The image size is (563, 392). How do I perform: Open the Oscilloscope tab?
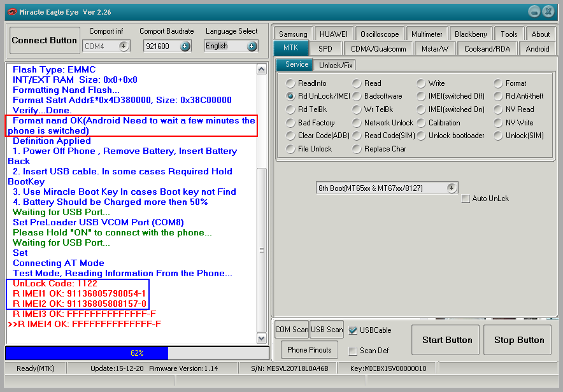(x=380, y=34)
